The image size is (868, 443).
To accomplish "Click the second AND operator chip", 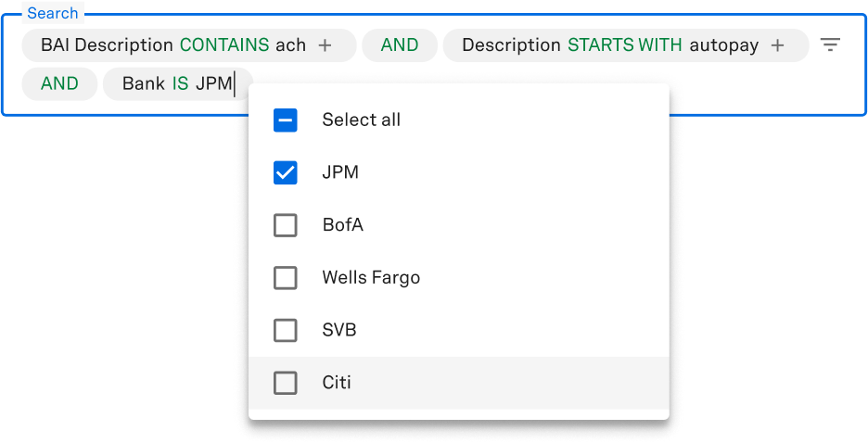I will (x=60, y=84).
